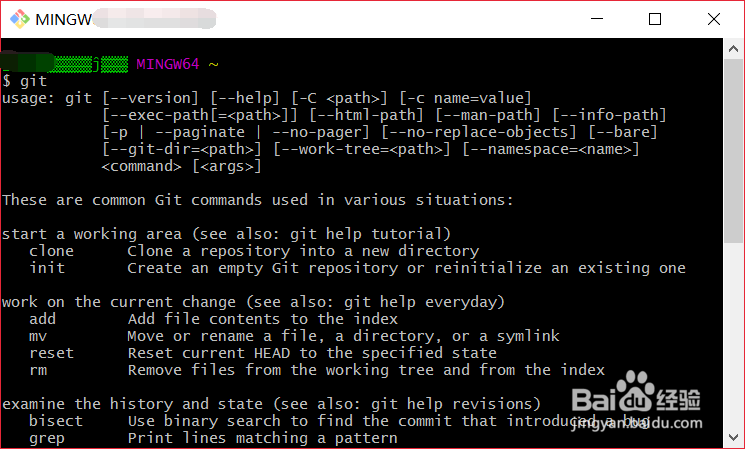The width and height of the screenshot is (745, 449).
Task: Click the 'grep' command name
Action: coord(47,439)
